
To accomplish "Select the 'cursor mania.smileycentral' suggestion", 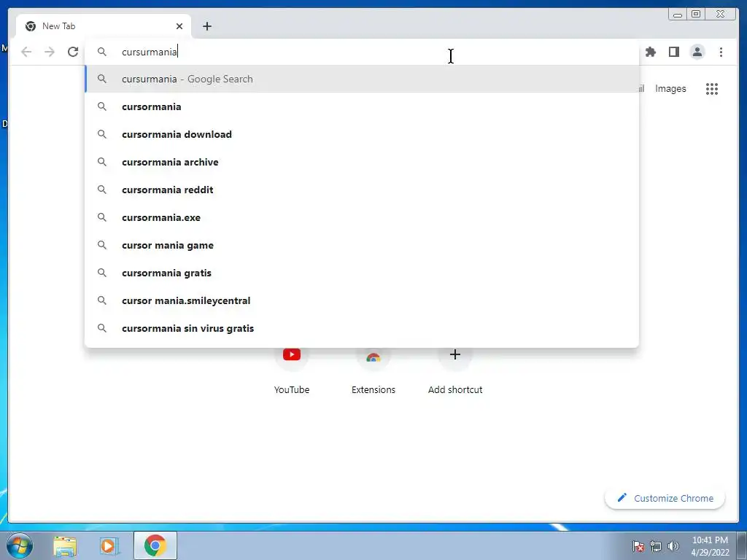I will [x=362, y=300].
